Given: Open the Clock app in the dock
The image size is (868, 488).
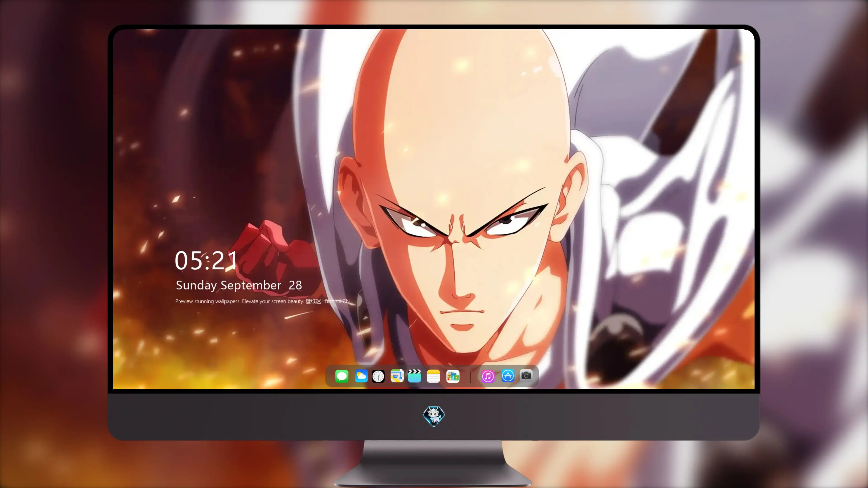Looking at the screenshot, I should [x=378, y=376].
